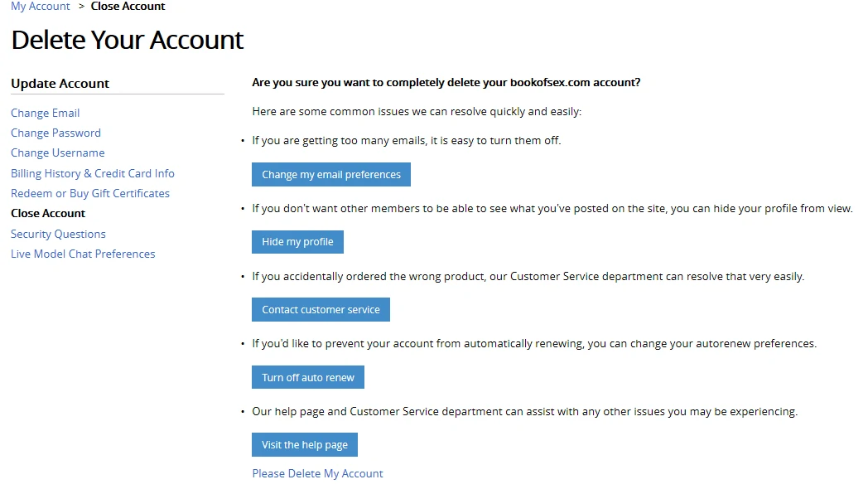Image resolution: width=868 pixels, height=489 pixels.
Task: Click the Please Delete My Account link
Action: point(317,473)
